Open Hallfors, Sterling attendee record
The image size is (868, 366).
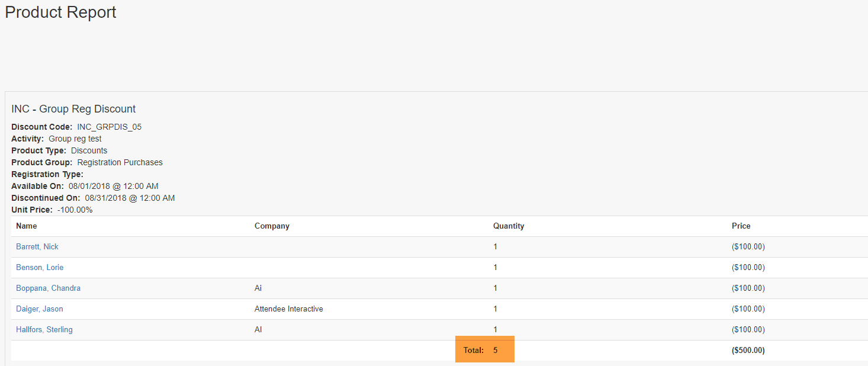44,329
